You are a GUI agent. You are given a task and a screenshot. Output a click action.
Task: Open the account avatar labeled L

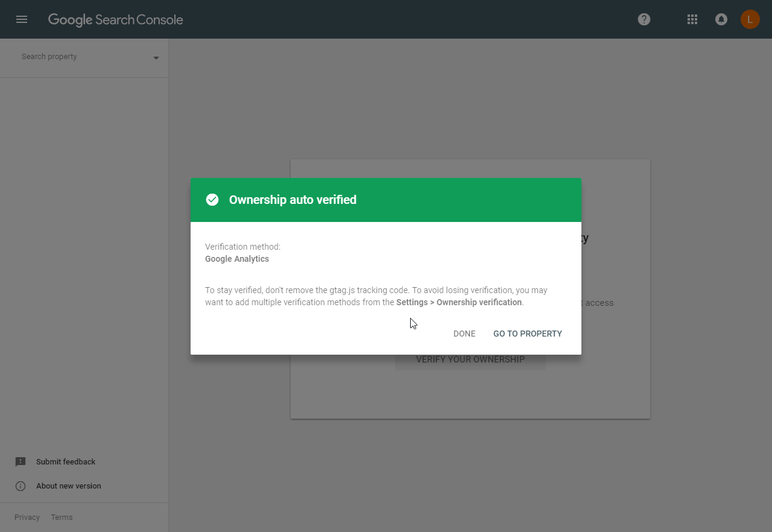(x=750, y=19)
